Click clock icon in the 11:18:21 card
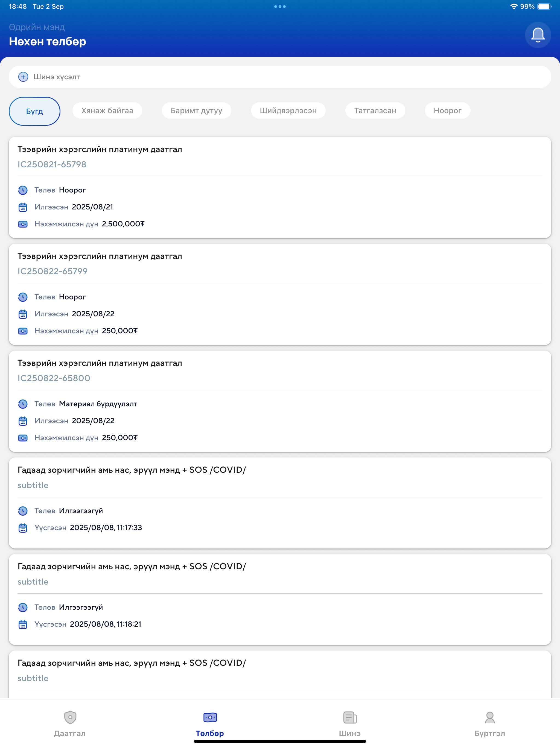 click(x=23, y=608)
